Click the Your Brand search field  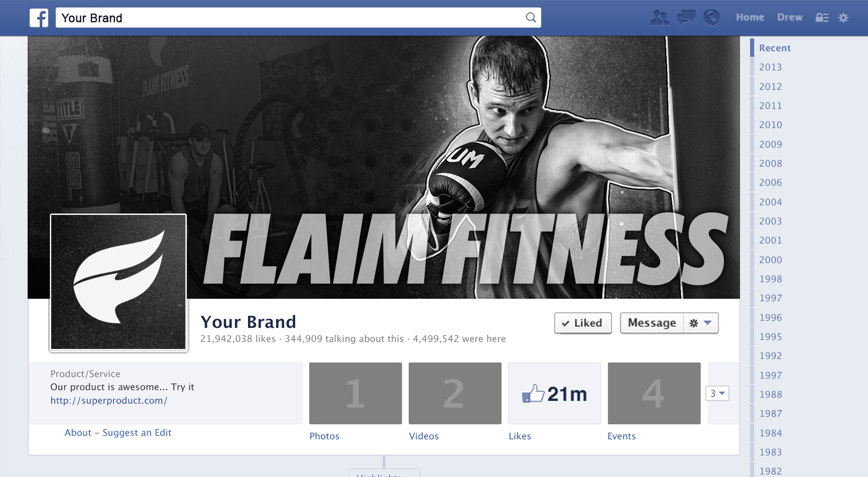pyautogui.click(x=291, y=18)
